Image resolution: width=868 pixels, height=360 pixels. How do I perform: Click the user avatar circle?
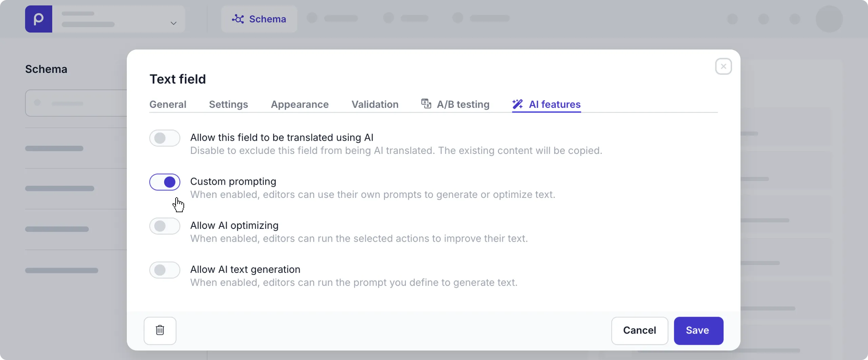[829, 19]
